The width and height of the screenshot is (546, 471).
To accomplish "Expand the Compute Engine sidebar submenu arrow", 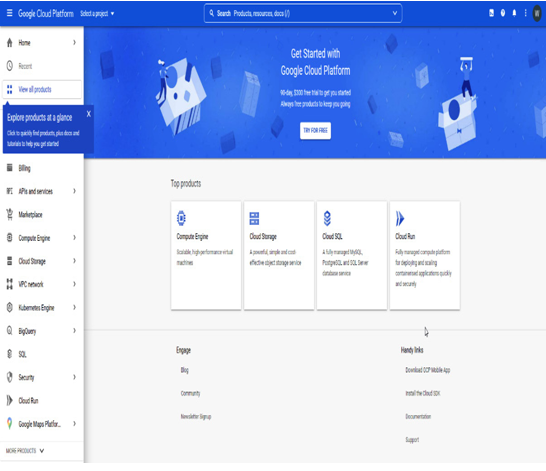I will coord(74,238).
